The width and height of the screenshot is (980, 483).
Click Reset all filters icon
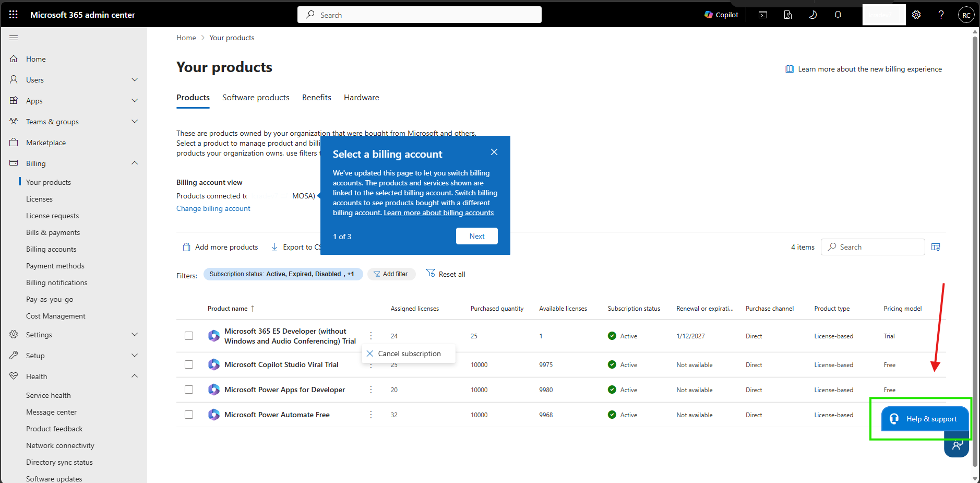(431, 273)
